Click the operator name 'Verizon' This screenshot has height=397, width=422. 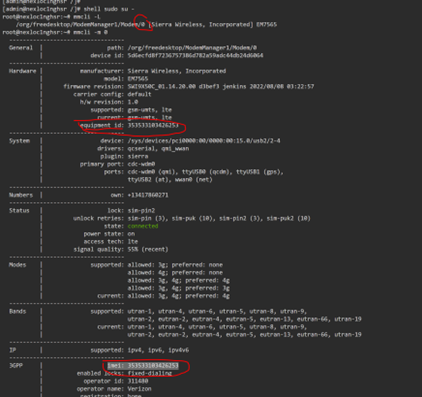(139, 389)
